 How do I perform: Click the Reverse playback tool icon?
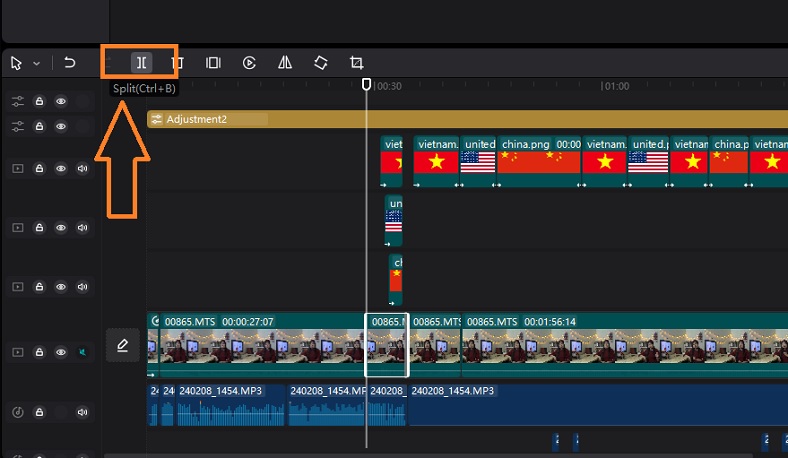click(249, 63)
